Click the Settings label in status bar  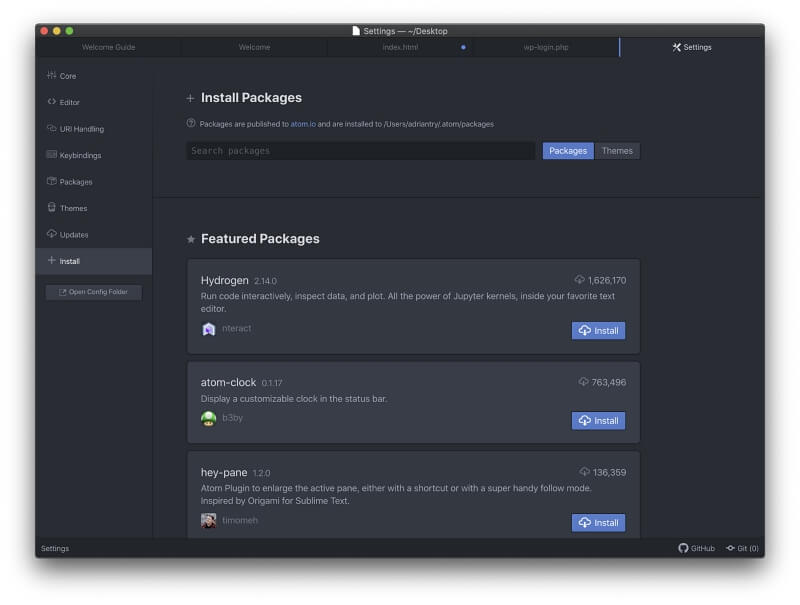[55, 548]
